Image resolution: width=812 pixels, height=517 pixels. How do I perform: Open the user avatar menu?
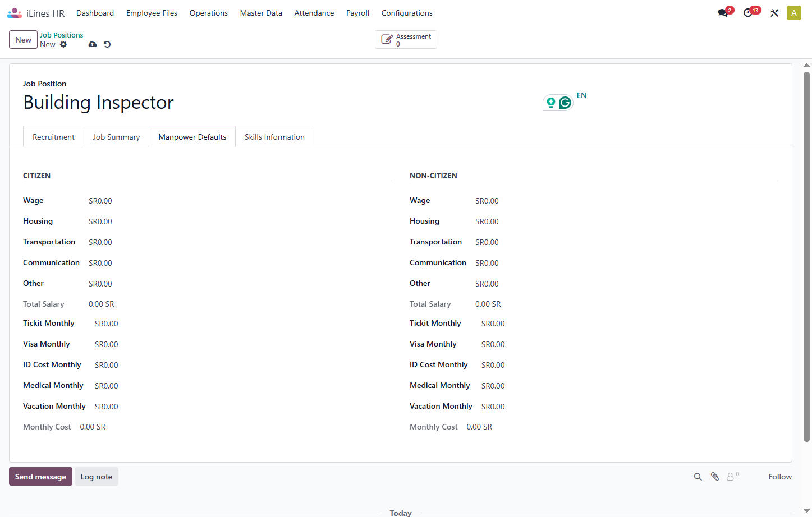(x=794, y=13)
